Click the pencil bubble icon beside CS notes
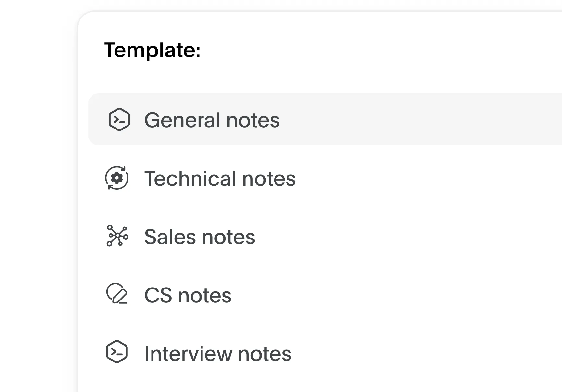562x392 pixels. 117,294
